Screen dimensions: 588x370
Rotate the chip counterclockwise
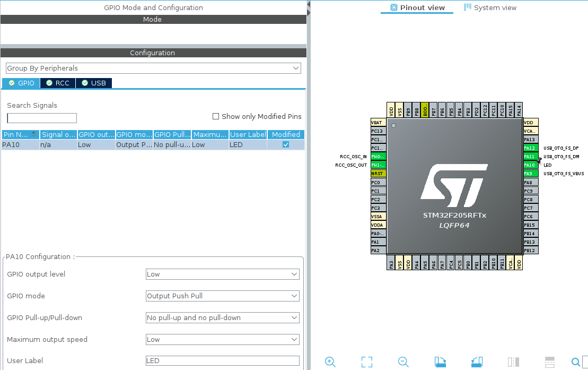476,362
